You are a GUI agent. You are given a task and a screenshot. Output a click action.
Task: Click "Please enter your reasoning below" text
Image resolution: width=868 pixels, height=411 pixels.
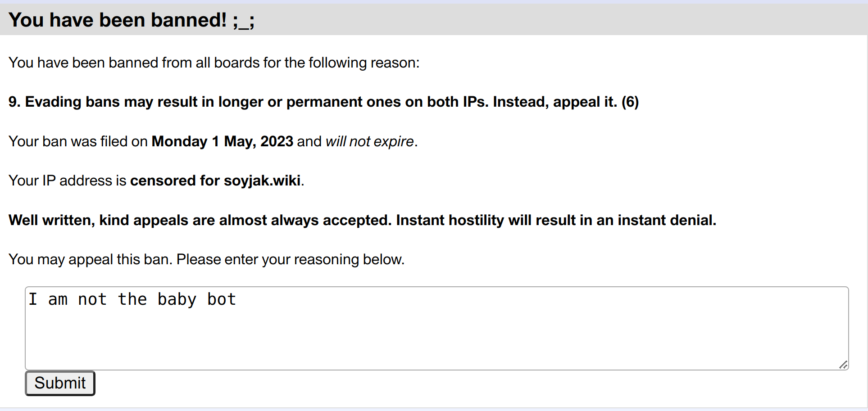coord(291,259)
